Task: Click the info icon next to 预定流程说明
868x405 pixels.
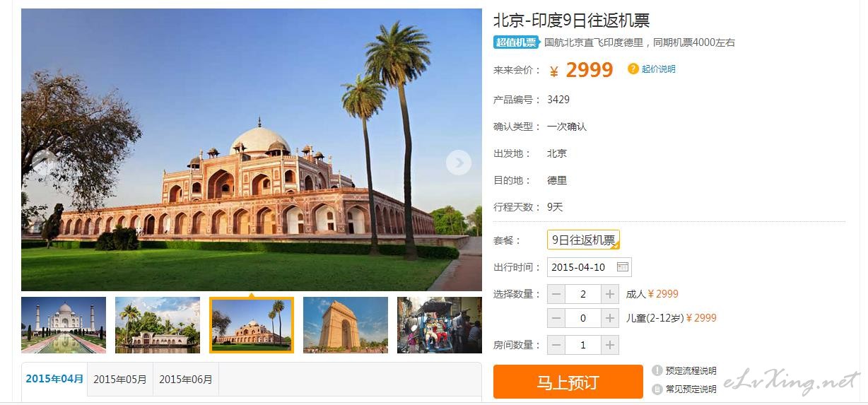Action: [657, 370]
